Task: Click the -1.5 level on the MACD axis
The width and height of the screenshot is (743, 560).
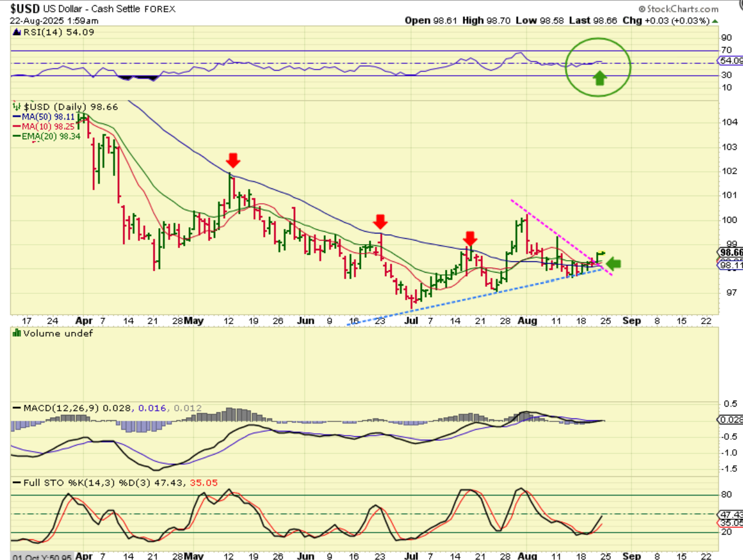Action: [x=729, y=469]
